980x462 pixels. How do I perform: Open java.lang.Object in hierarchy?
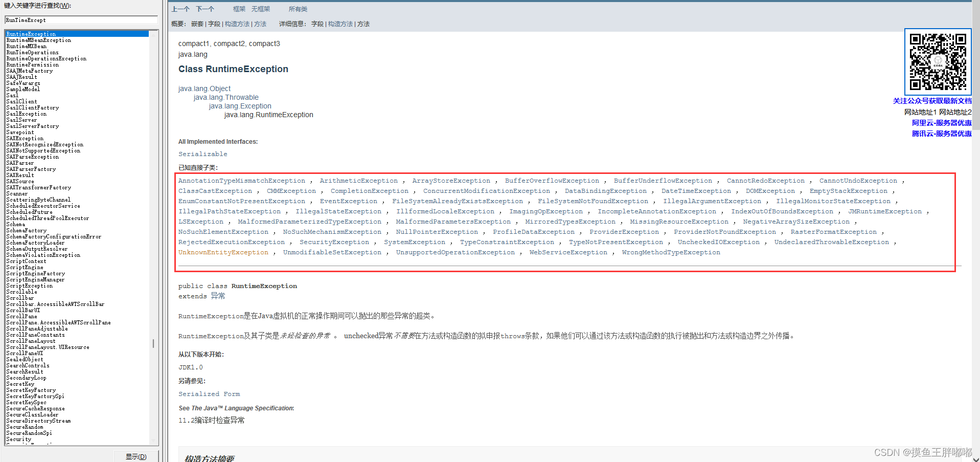tap(204, 89)
